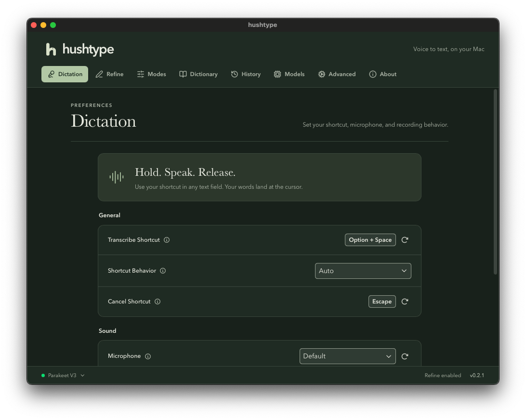Open the Modes tab

coord(151,74)
